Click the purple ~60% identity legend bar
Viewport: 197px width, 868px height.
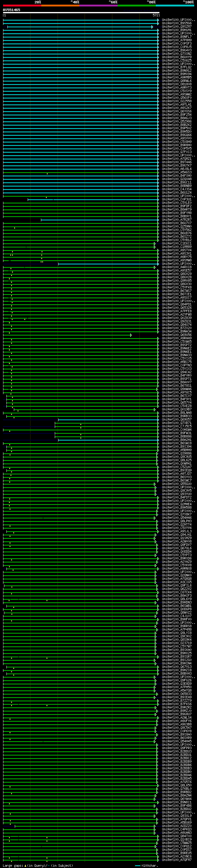pos(99,6)
